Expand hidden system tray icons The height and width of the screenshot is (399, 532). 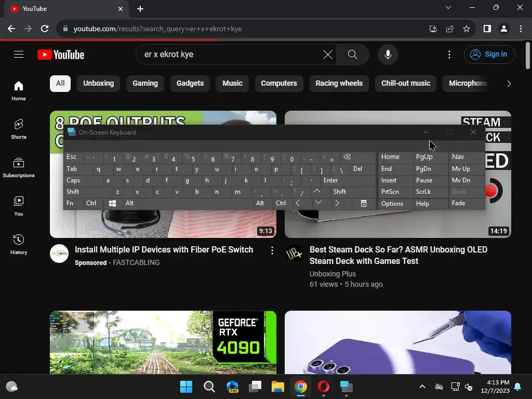(422, 387)
